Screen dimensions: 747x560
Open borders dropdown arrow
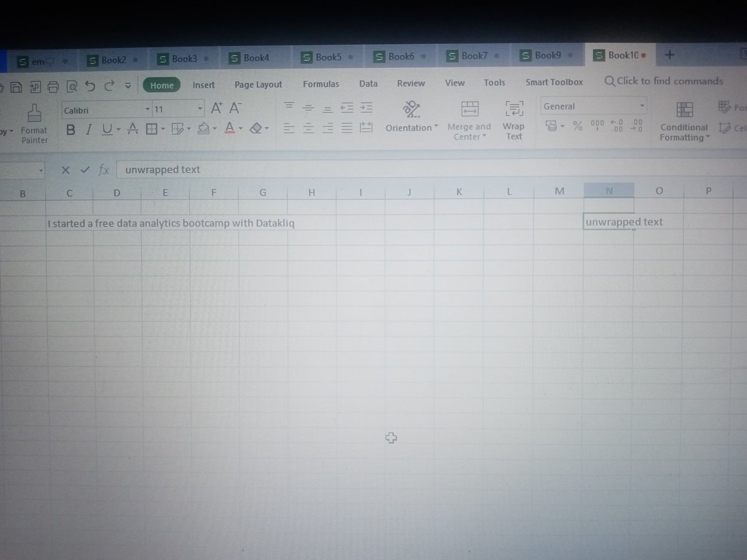[163, 129]
